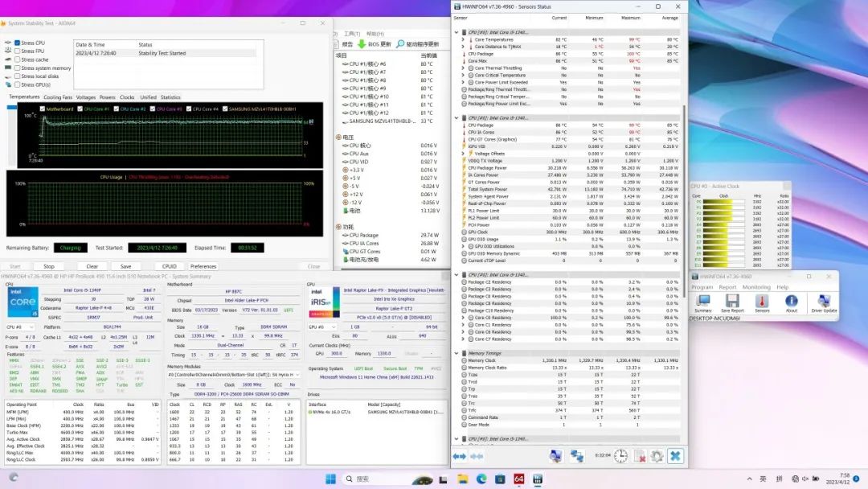Click the blue X close-sensors icon

pyautogui.click(x=675, y=456)
